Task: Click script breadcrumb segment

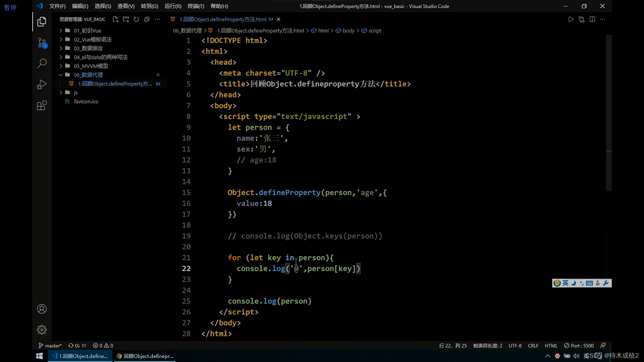Action: (x=371, y=31)
